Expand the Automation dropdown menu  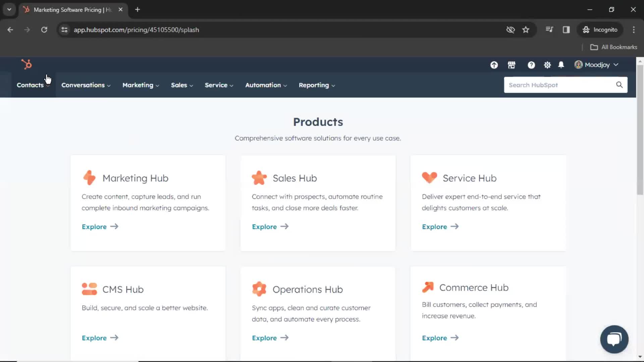pos(265,85)
